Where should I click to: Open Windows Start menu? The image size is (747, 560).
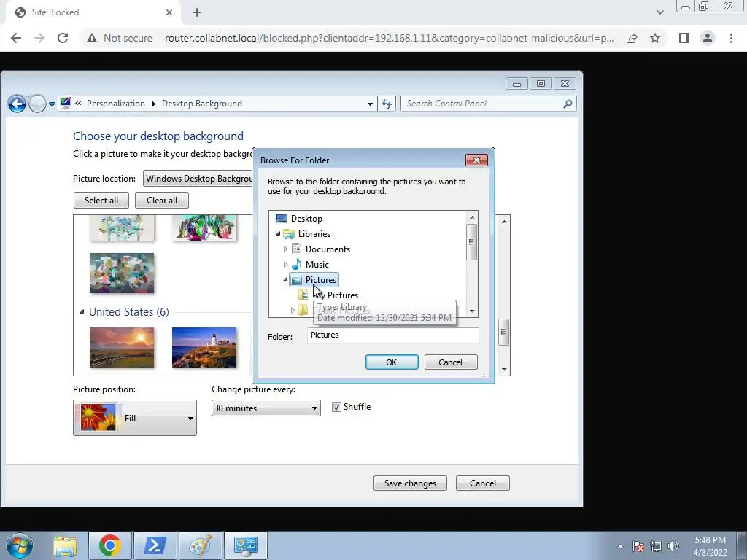19,545
